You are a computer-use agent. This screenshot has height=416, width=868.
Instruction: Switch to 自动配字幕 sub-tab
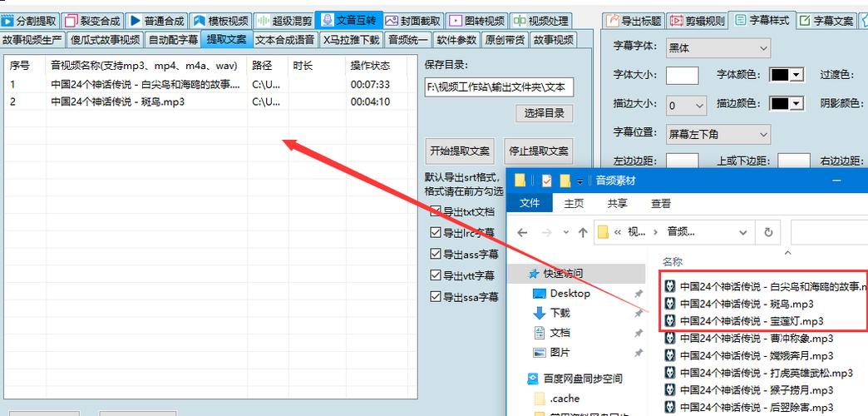click(x=173, y=40)
